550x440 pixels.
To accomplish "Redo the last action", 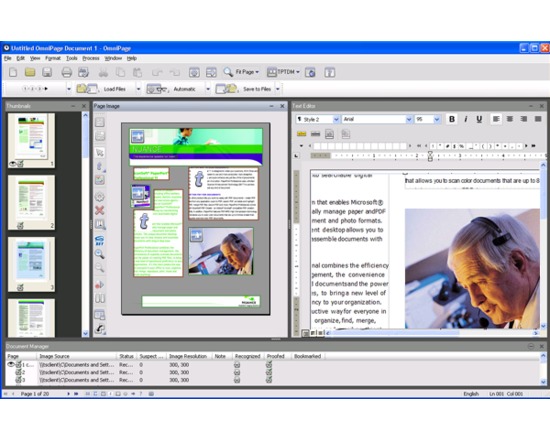I will tap(174, 73).
